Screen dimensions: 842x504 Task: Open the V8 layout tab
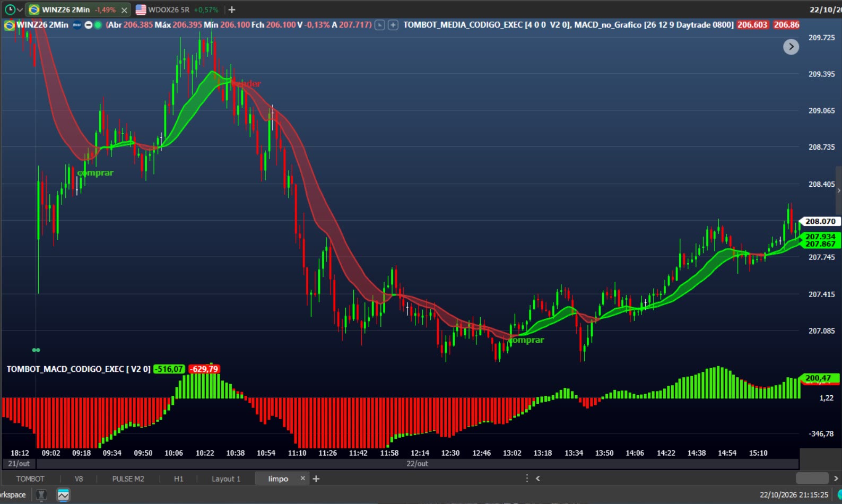(79, 479)
